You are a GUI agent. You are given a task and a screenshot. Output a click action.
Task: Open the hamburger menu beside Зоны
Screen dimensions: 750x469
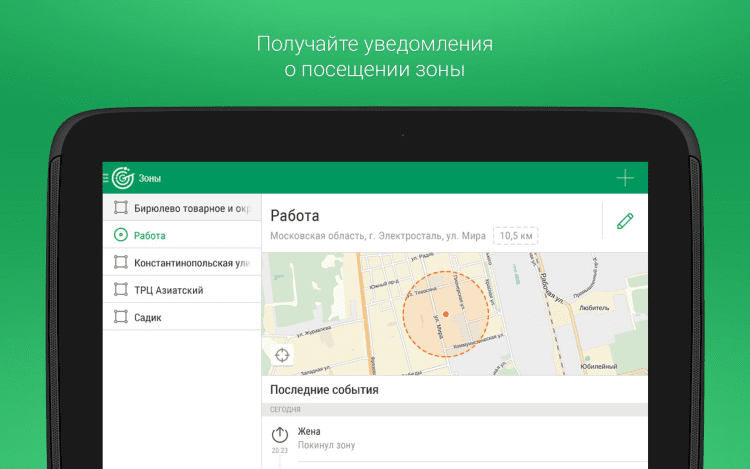click(106, 178)
